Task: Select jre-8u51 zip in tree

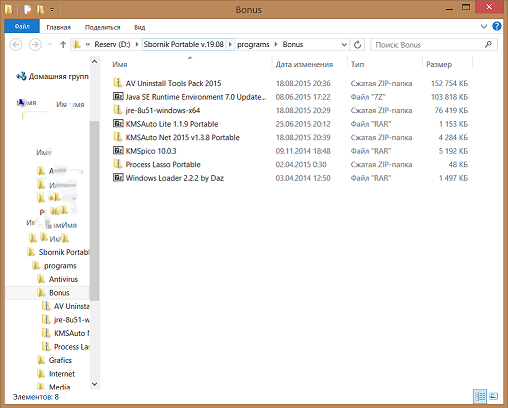Action: click(71, 320)
